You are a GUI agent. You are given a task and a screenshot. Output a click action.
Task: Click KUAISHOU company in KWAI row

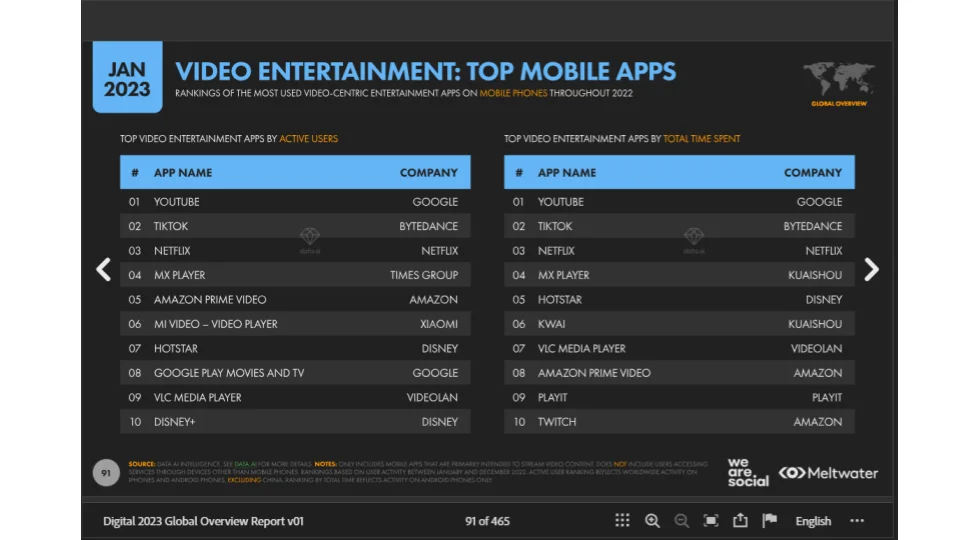coord(815,324)
